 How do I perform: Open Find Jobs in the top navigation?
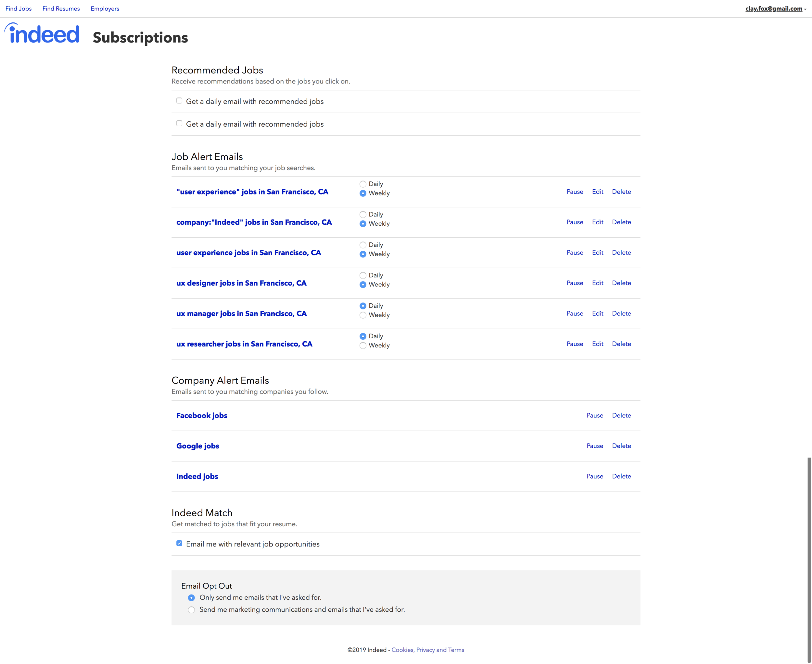coord(19,8)
